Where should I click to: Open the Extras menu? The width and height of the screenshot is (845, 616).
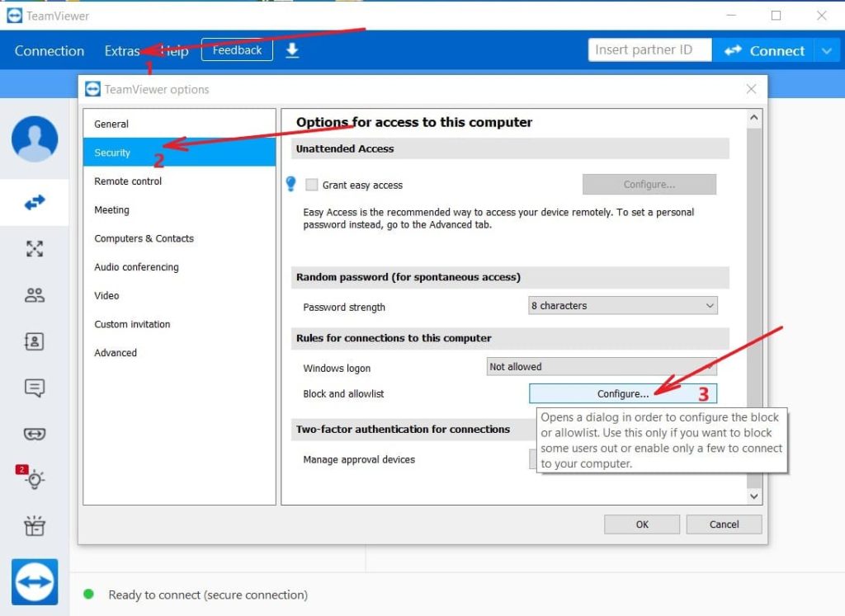[x=122, y=50]
